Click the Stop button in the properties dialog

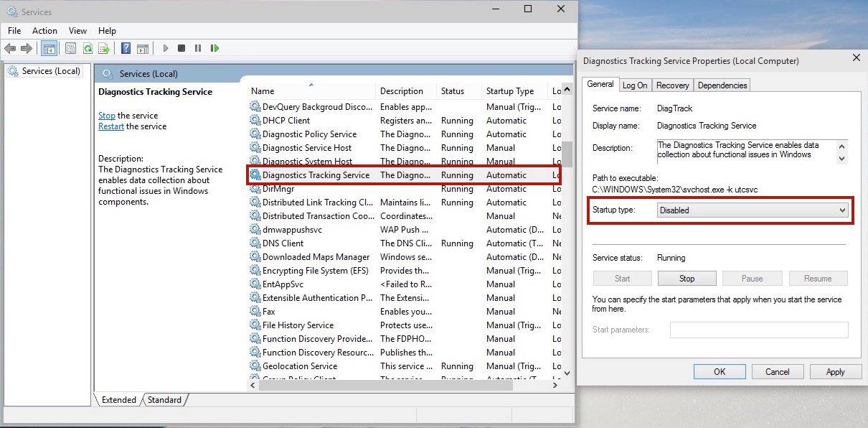pyautogui.click(x=687, y=279)
